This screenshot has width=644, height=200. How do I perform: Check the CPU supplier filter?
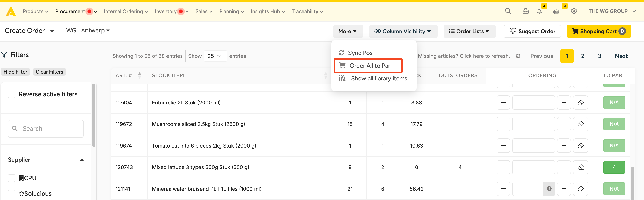(12, 178)
